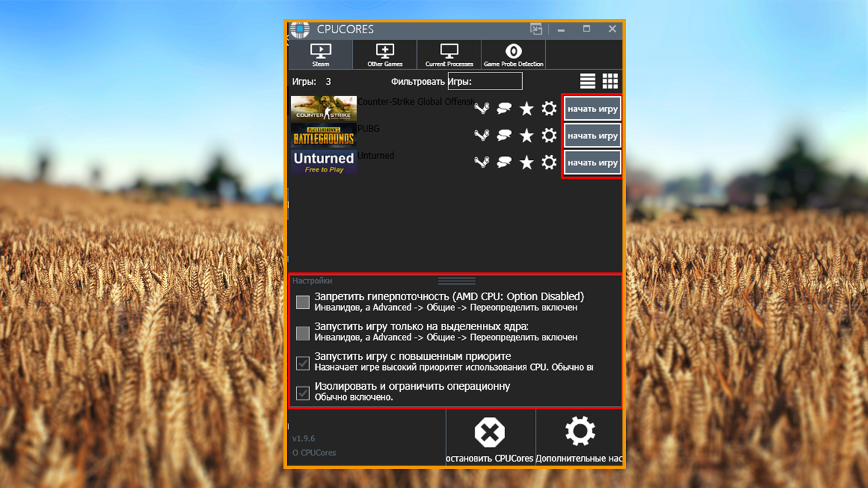This screenshot has width=868, height=488.
Task: Open gear settings for Counter-Strike
Action: tap(549, 108)
